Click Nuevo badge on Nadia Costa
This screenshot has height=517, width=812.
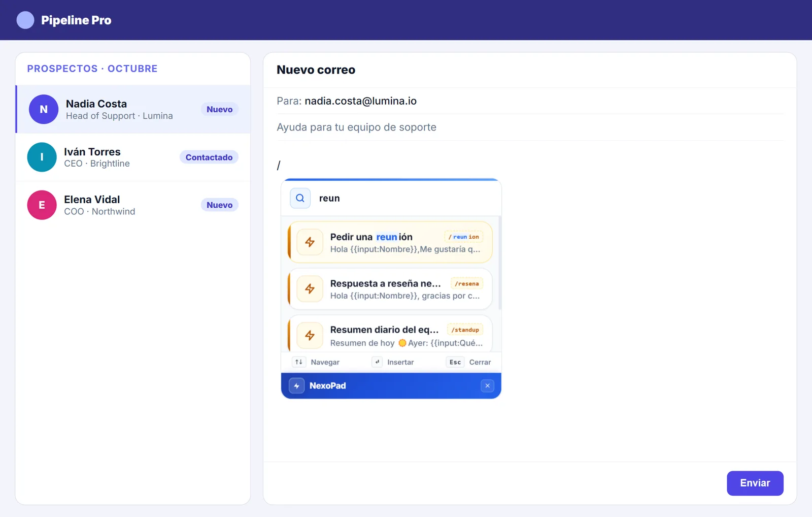(219, 109)
